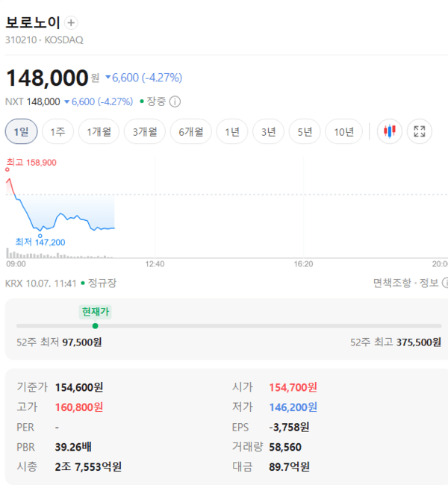
Task: Click the 현재가 marker on 52-week range bar
Action: (x=96, y=326)
